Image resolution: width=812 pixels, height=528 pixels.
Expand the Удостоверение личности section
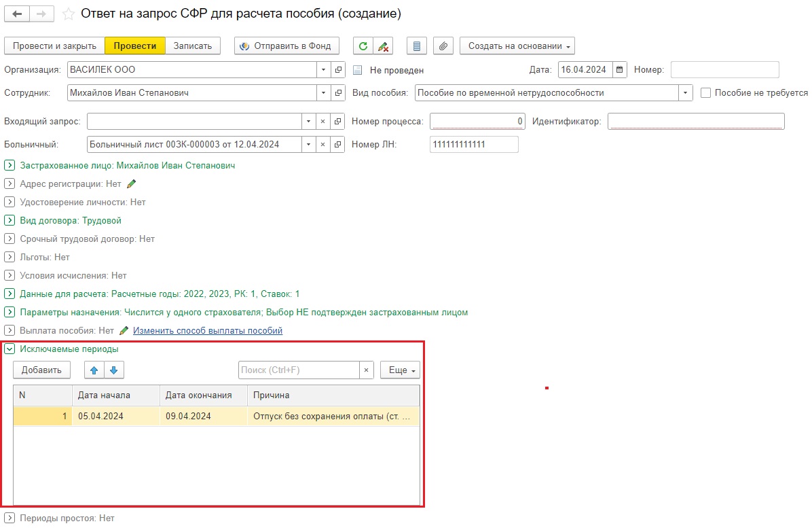pyautogui.click(x=10, y=202)
